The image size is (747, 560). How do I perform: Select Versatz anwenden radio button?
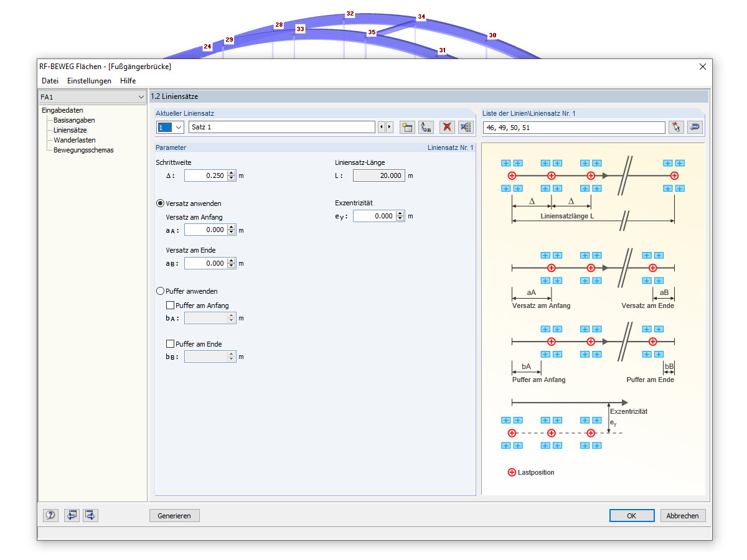tap(160, 203)
